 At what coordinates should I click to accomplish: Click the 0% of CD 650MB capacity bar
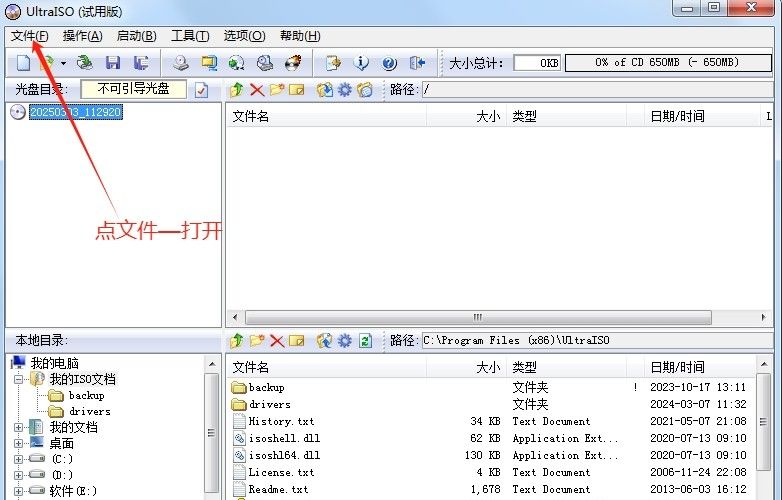pos(668,63)
